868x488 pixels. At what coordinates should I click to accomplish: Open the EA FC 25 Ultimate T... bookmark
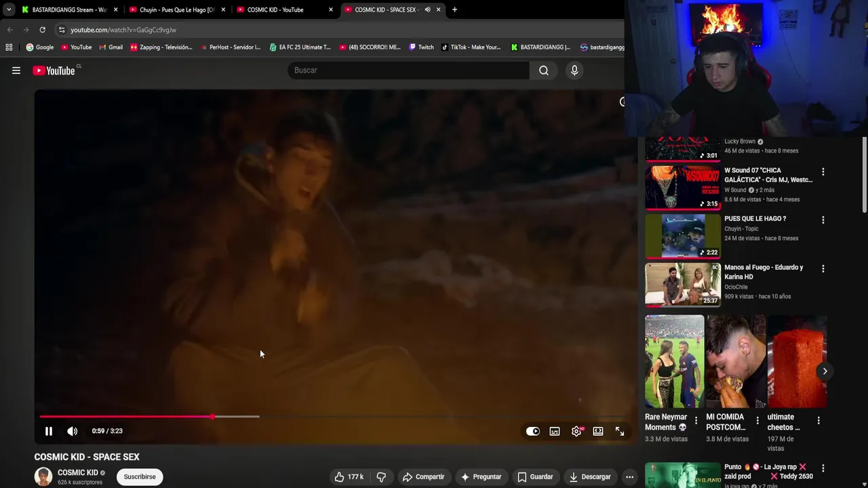[300, 47]
